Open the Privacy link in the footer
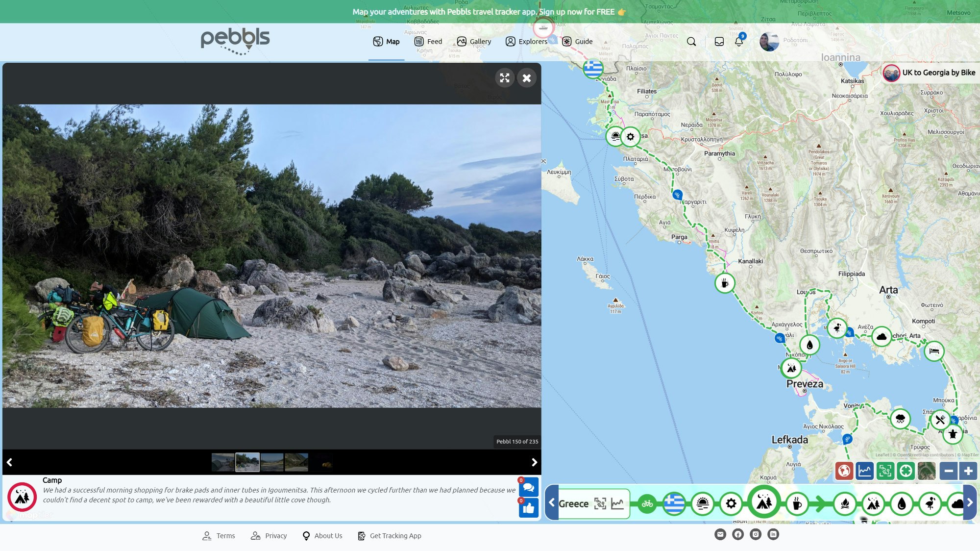This screenshot has width=980, height=551. [x=269, y=536]
